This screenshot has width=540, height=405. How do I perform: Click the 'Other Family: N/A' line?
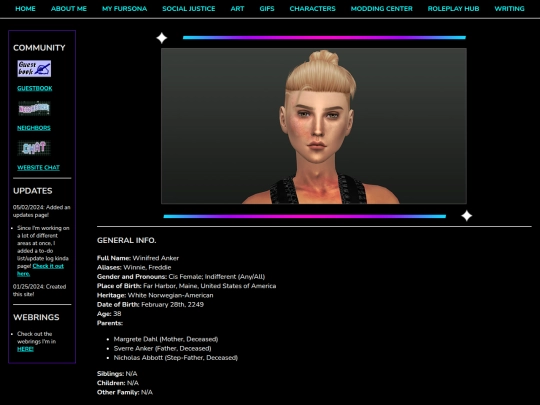[x=125, y=392]
